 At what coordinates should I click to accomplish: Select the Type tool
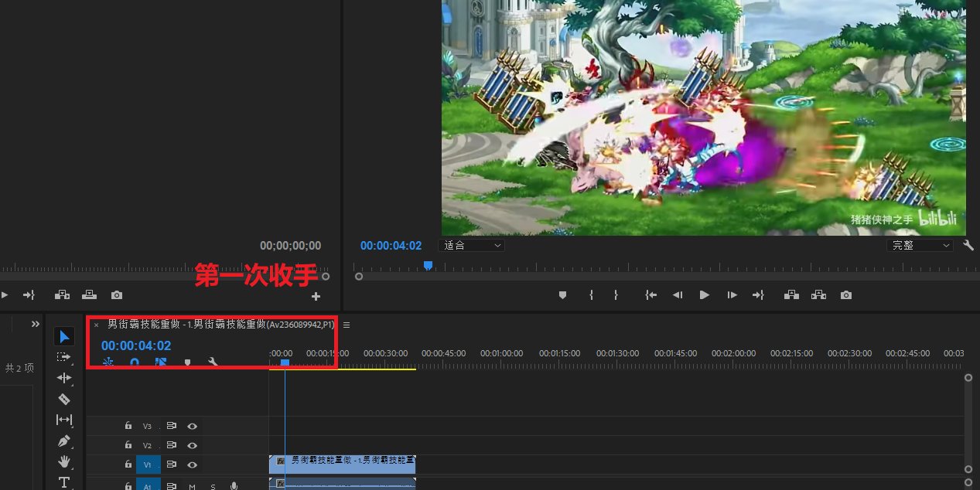64,482
